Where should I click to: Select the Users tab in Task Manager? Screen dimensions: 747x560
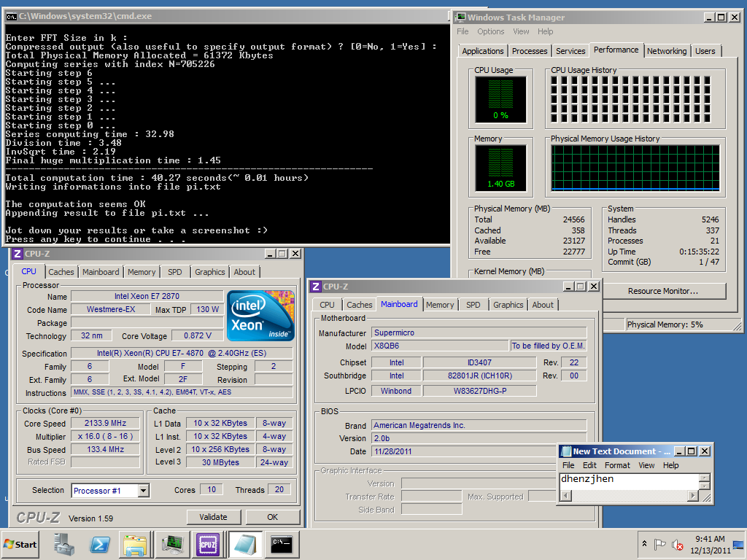click(x=705, y=51)
